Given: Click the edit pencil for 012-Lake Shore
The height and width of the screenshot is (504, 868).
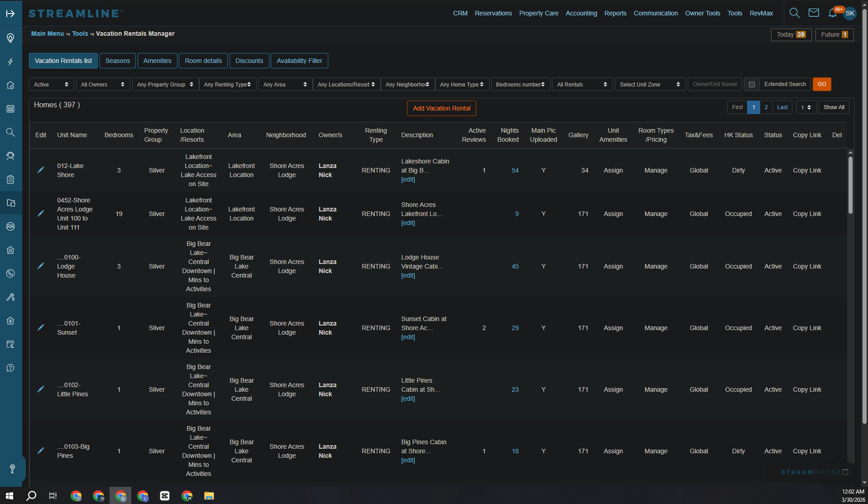Looking at the screenshot, I should click(x=41, y=170).
